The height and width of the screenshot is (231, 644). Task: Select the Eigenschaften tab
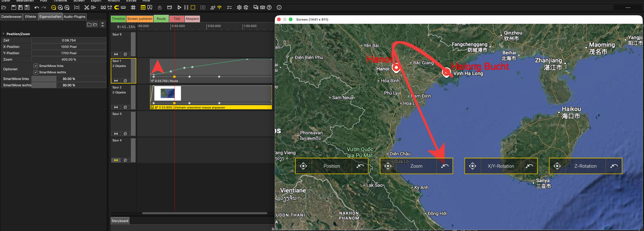pos(51,17)
